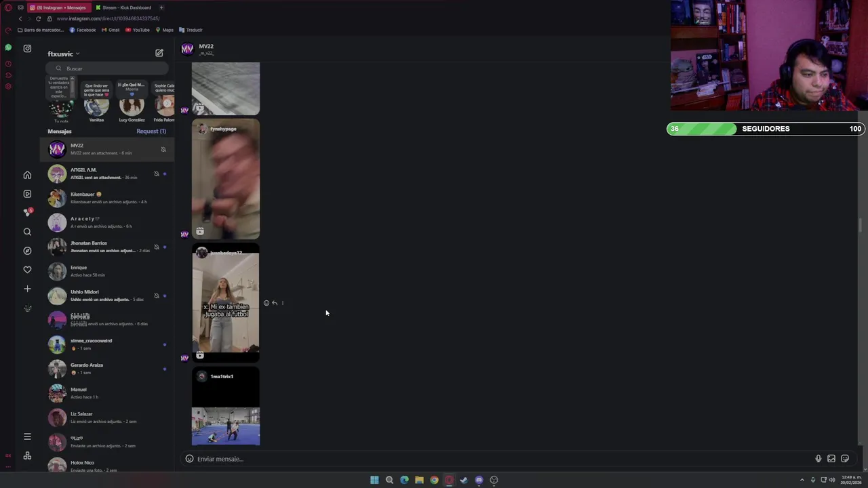Open Opera sidebar settings gear
868x488 pixels.
(x=8, y=86)
